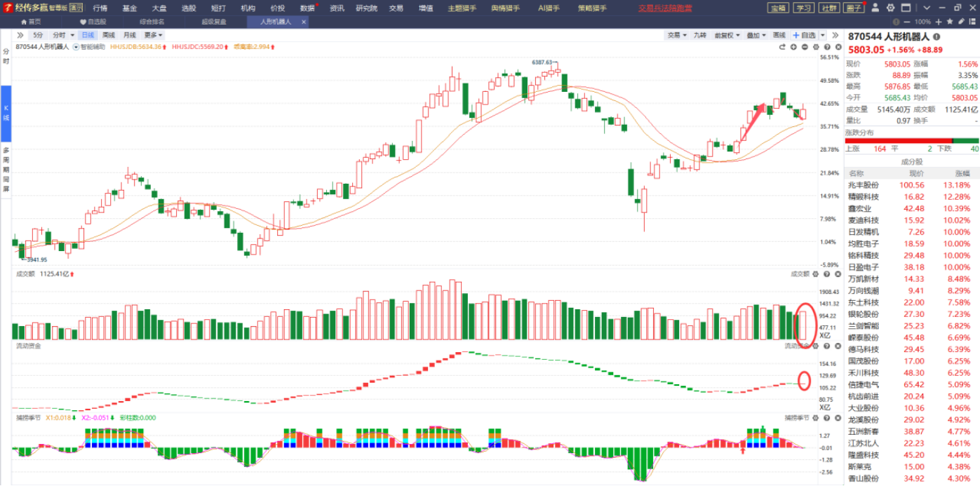This screenshot has width=980, height=486.
Task: Close the 人形机器人 tab with X
Action: 304,22
